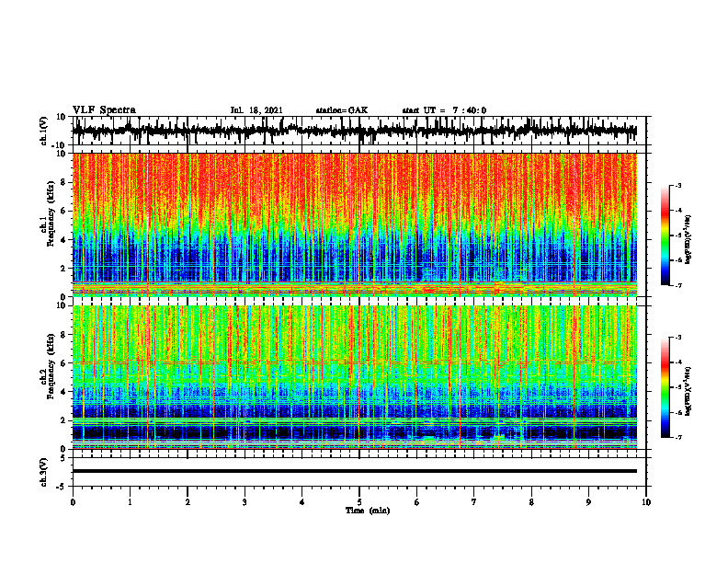Click the ch.2 spectrogram color scale bar
Image resolution: width=728 pixels, height=563 pixels.
click(x=665, y=387)
